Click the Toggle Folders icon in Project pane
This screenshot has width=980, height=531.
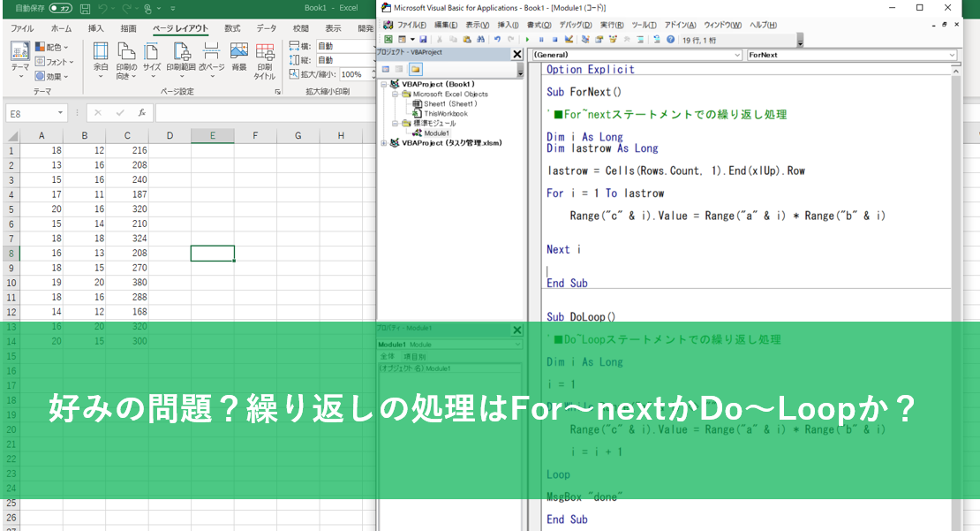click(x=415, y=69)
